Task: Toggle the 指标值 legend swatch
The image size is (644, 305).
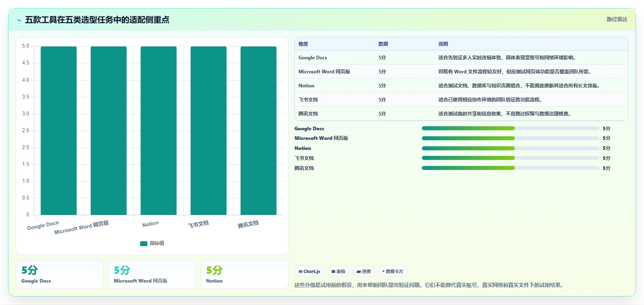Action: coord(144,243)
